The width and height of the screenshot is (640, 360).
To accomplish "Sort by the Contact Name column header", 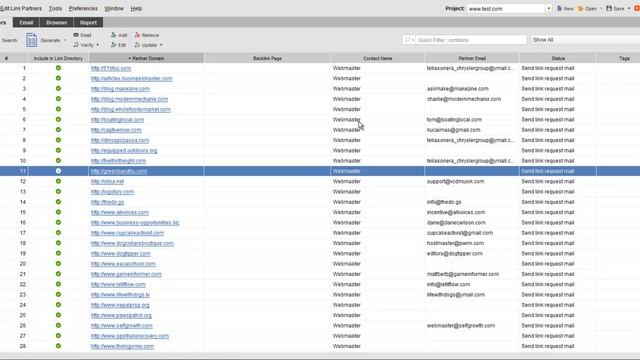I will (378, 58).
